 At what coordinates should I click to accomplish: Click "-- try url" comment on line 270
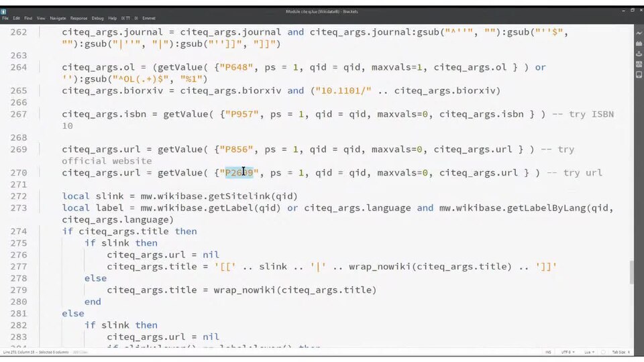(x=575, y=173)
